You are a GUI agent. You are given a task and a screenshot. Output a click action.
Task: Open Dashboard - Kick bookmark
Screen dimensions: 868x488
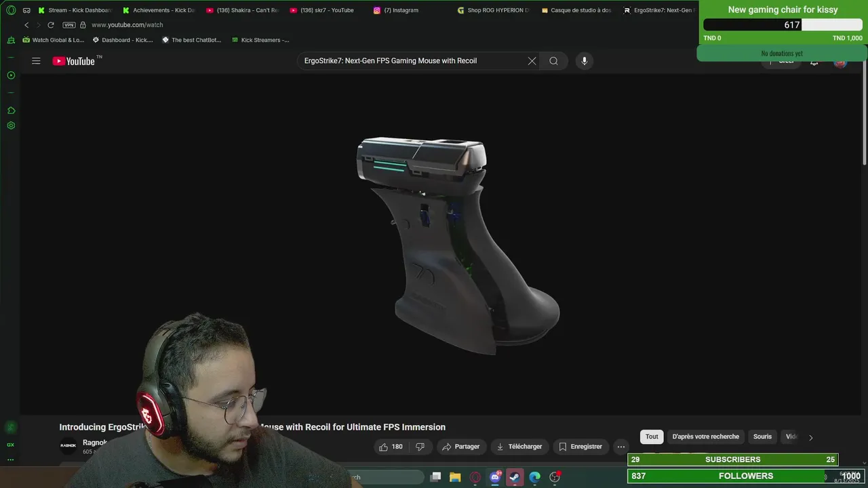[x=122, y=40]
